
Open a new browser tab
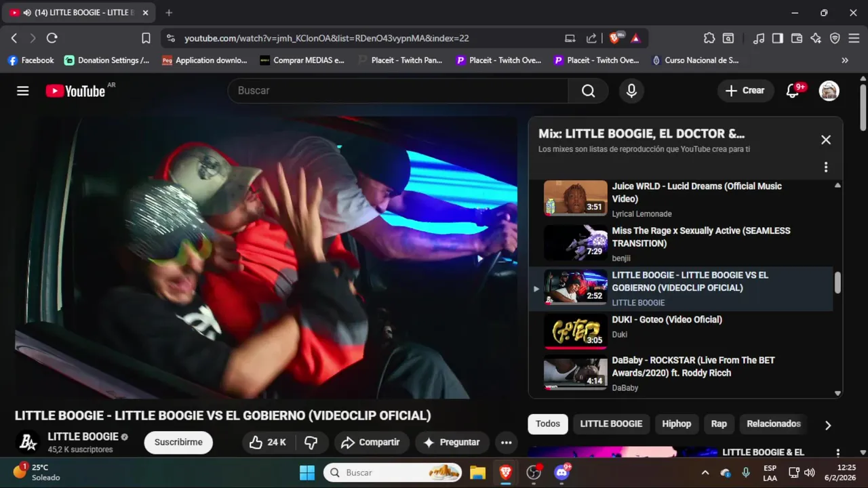pyautogui.click(x=169, y=13)
